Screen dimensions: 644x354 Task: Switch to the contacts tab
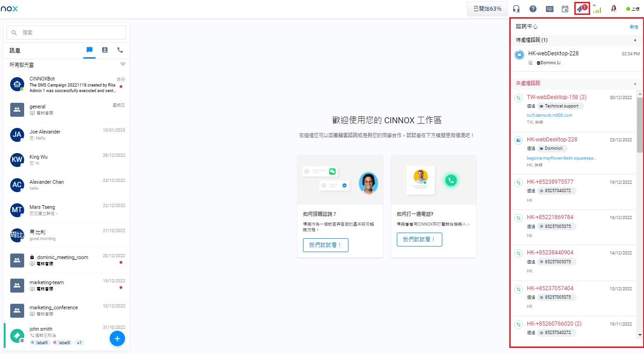pos(105,50)
